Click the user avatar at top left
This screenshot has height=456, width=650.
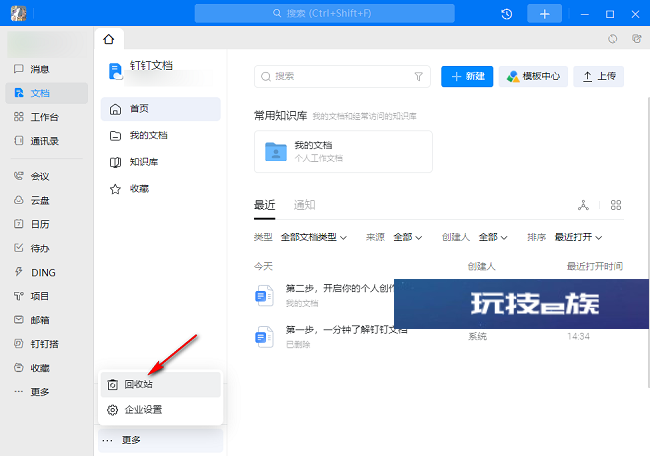click(18, 14)
